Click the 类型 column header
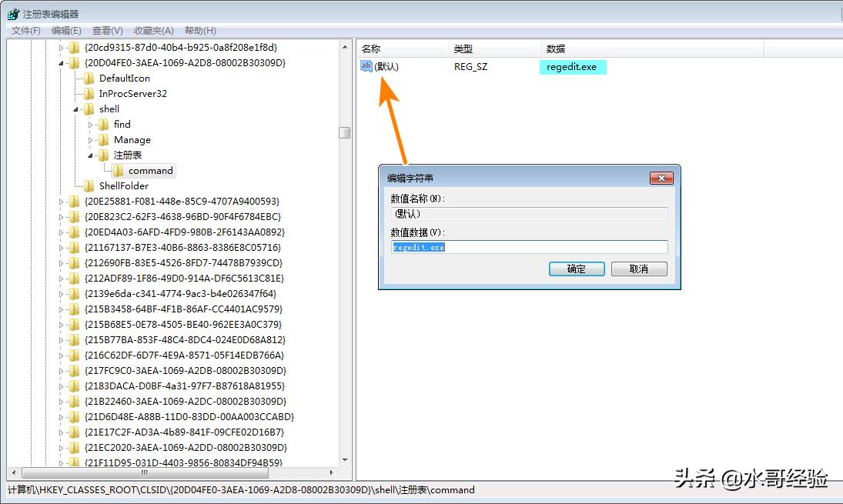Screen dimensions: 843x504 click(494, 49)
